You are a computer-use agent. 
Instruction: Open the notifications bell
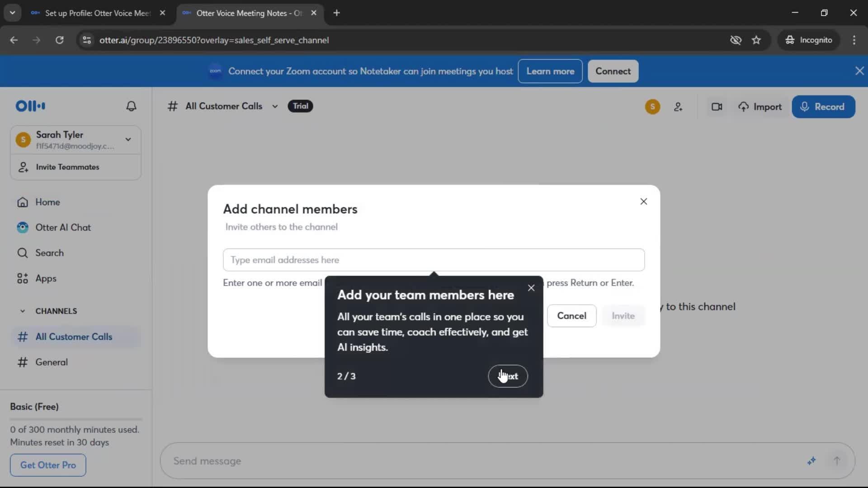coord(131,106)
